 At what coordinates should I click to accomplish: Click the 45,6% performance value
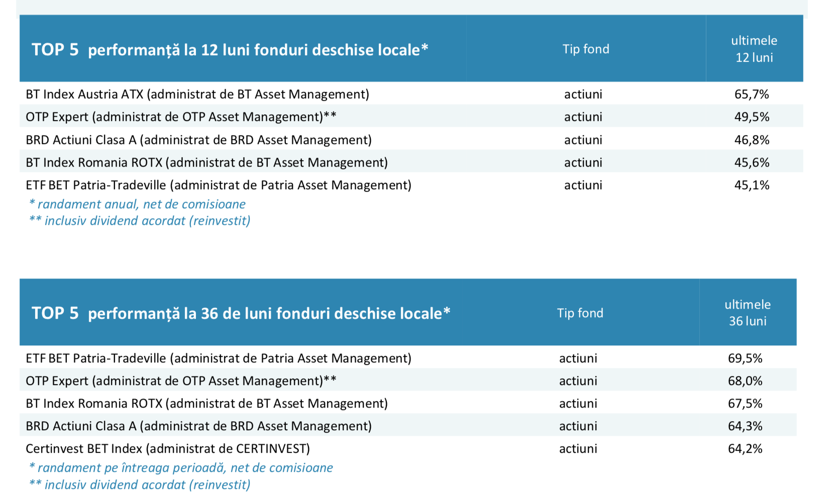[752, 163]
